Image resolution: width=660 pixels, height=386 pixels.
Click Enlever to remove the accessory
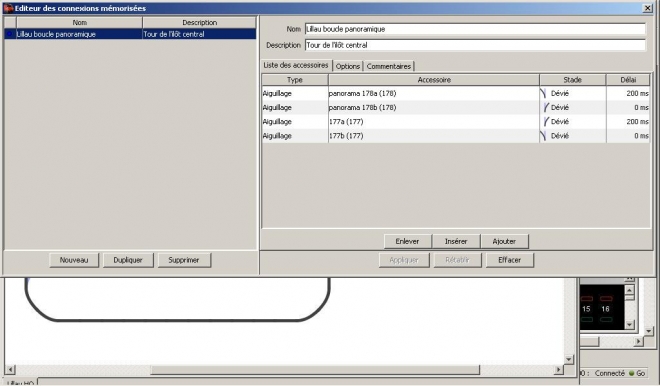click(407, 242)
